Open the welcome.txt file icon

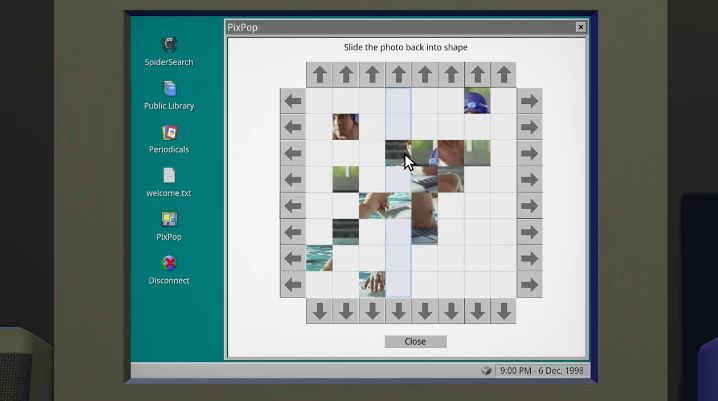pos(169,183)
